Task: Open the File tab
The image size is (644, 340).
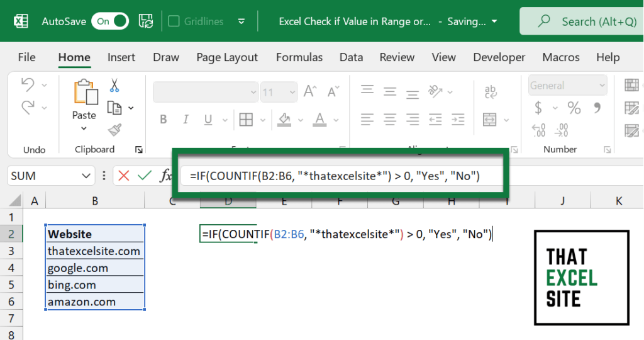Action: coord(26,57)
